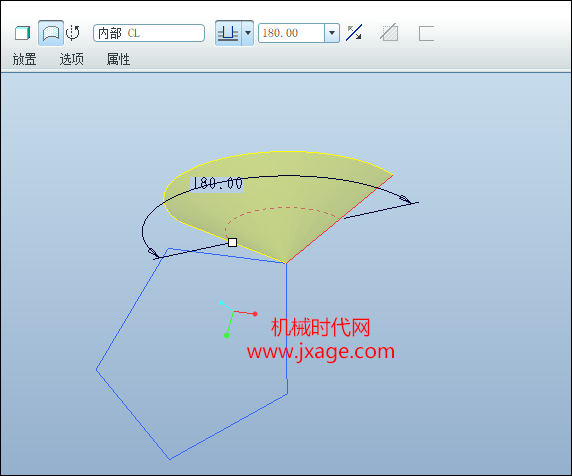Image resolution: width=572 pixels, height=476 pixels.
Task: Click the white angle drag handle
Action: click(232, 243)
